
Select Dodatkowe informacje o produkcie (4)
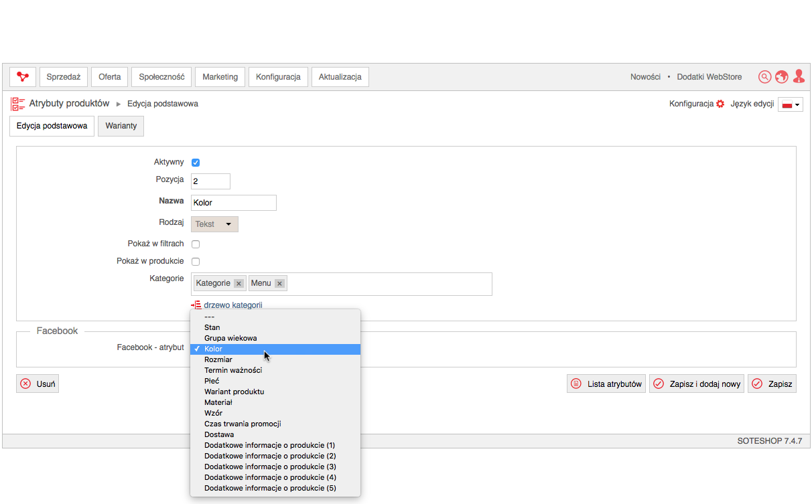[275, 477]
